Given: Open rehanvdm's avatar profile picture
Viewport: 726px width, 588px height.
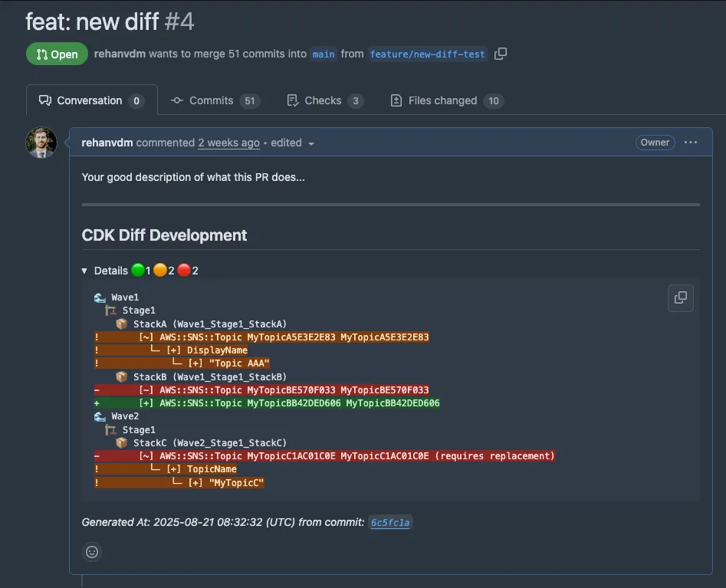Looking at the screenshot, I should click(x=41, y=143).
